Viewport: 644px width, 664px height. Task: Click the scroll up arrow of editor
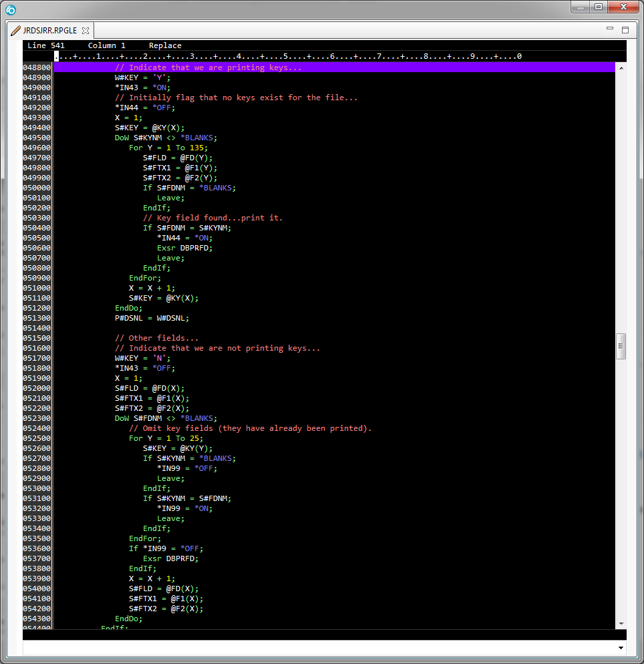[621, 68]
